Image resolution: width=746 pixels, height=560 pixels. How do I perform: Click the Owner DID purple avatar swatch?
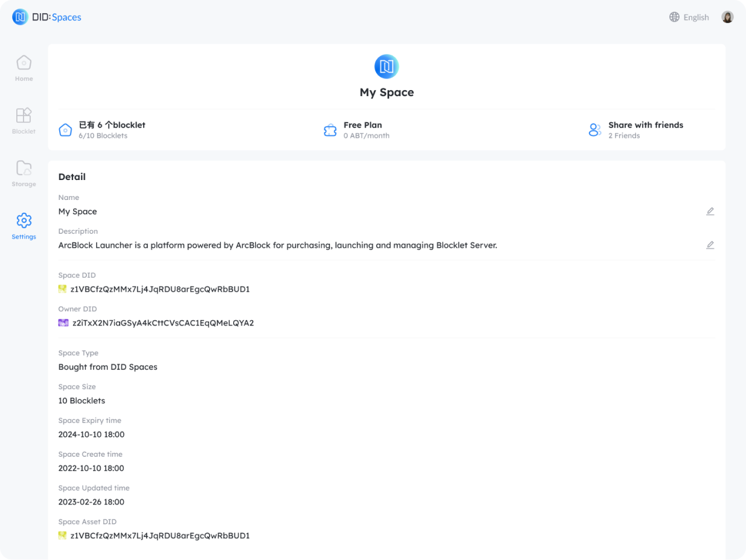[63, 323]
